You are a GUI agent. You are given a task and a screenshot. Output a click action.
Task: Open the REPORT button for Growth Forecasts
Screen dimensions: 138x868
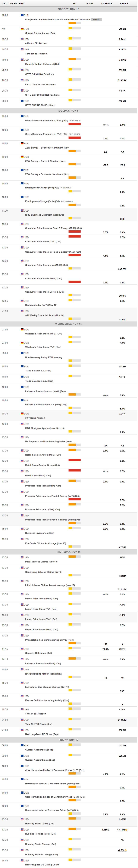[x=96, y=20]
